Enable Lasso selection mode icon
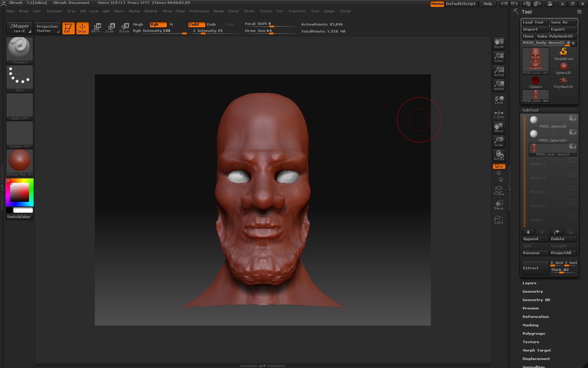 coord(499,219)
